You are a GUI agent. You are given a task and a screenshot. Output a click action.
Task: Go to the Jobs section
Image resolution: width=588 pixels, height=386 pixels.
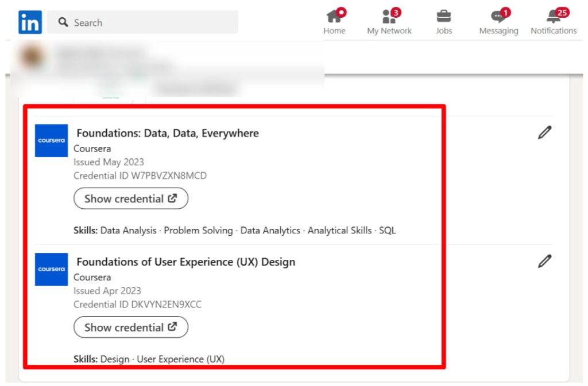tap(444, 22)
